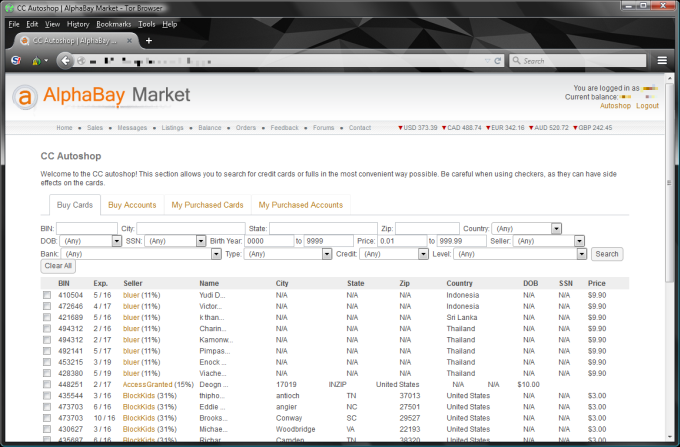Tick checkbox for BIN 453215 row
680x447 pixels.
[47, 362]
